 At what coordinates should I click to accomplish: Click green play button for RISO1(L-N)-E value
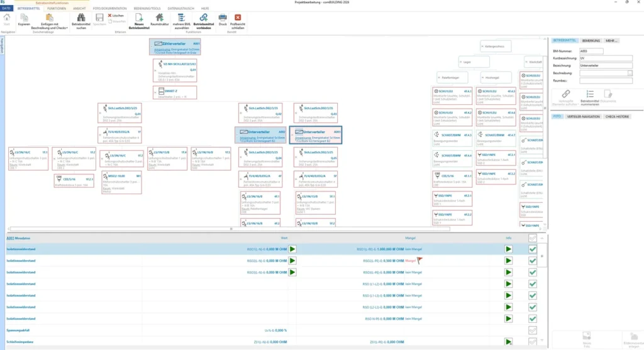pyautogui.click(x=292, y=249)
